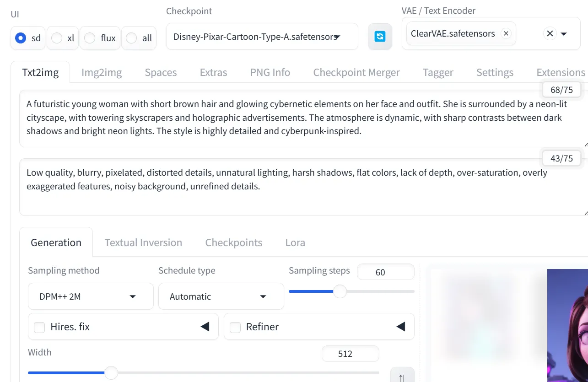Switch to the PNG Info tab

[270, 72]
